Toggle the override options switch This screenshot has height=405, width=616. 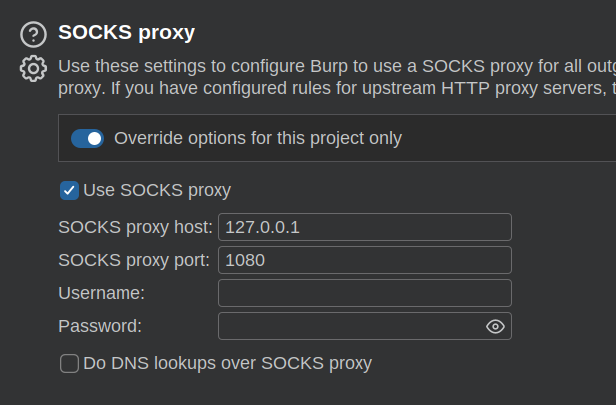[87, 138]
